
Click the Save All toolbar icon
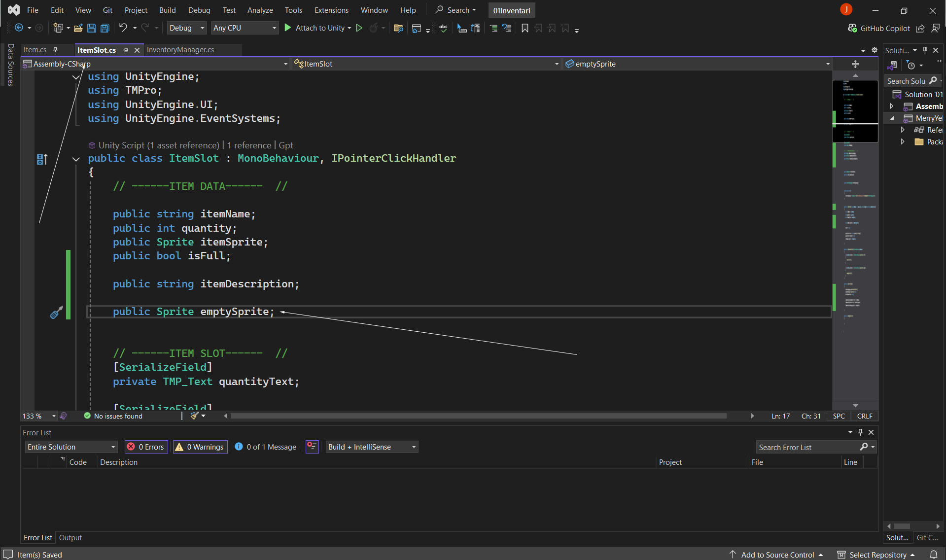[x=105, y=28]
